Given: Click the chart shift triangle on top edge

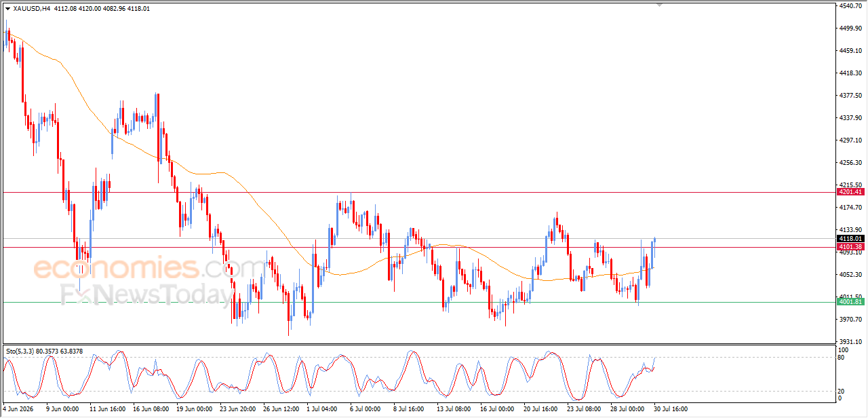Looking at the screenshot, I should coord(659,5).
